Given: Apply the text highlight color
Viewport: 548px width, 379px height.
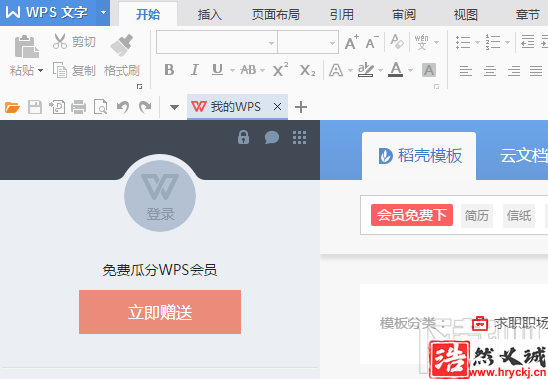Looking at the screenshot, I should tap(366, 70).
